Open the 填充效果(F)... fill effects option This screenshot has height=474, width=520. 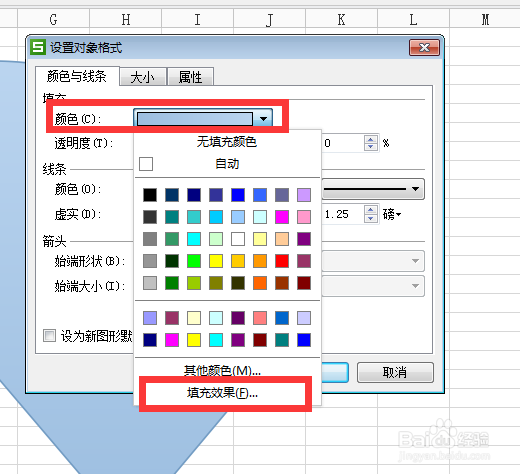[x=222, y=393]
